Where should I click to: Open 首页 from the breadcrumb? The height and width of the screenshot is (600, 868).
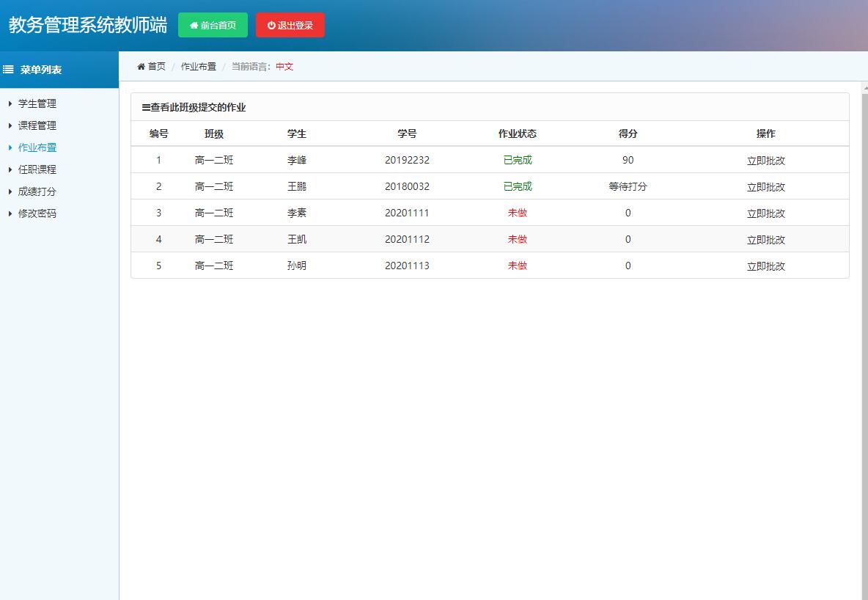(x=155, y=66)
